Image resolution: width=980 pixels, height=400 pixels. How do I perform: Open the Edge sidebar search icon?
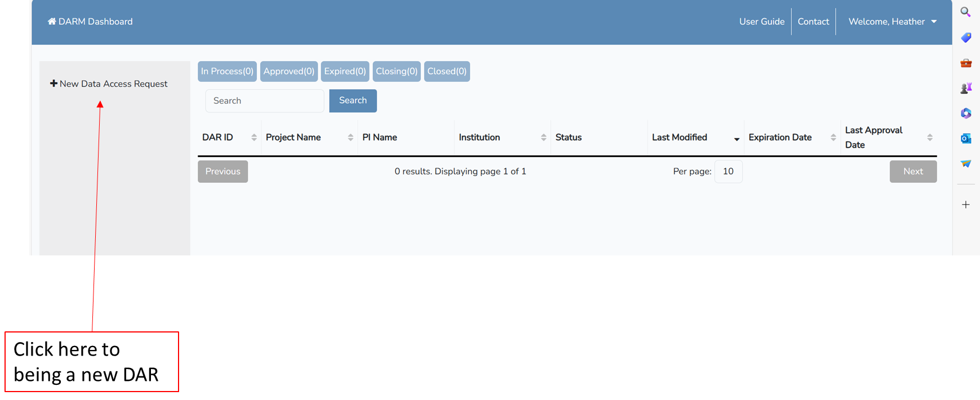point(965,12)
